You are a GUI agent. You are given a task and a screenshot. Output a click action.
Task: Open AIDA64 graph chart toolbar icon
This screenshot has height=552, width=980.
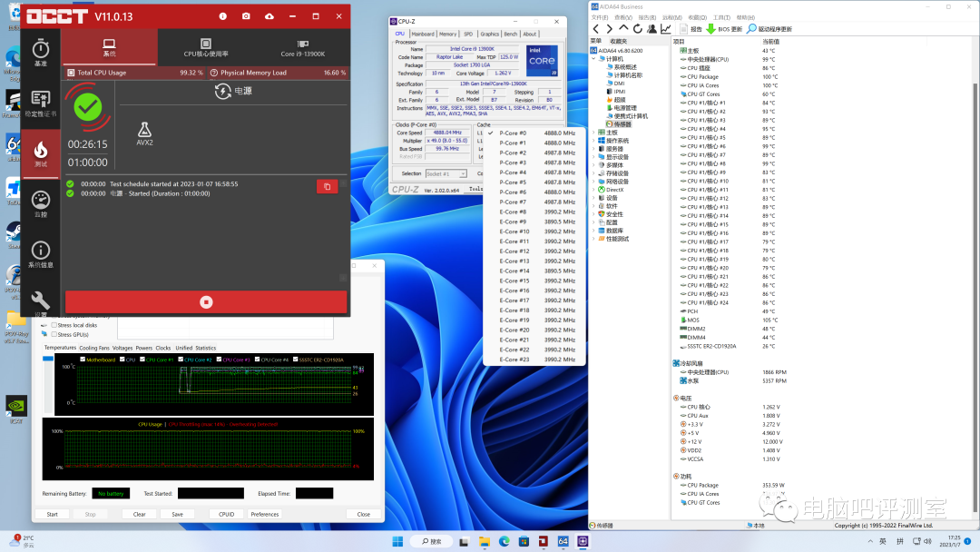[666, 29]
